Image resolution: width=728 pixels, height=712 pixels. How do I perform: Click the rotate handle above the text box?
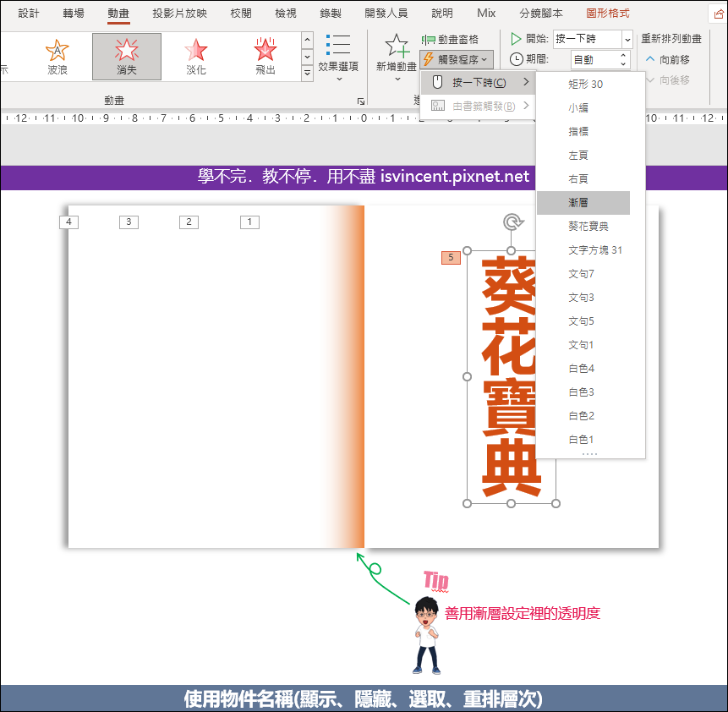point(513,222)
